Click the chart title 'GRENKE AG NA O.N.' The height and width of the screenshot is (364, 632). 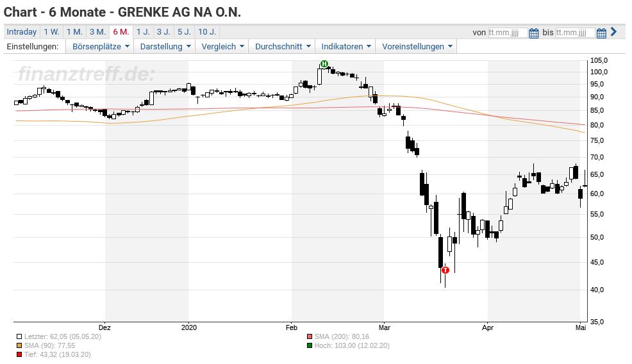(179, 12)
